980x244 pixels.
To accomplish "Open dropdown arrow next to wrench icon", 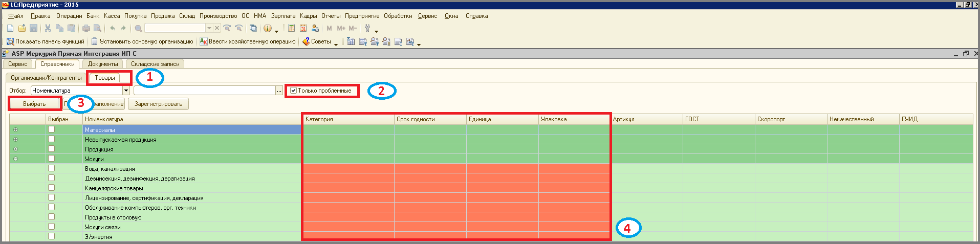I will pyautogui.click(x=376, y=30).
